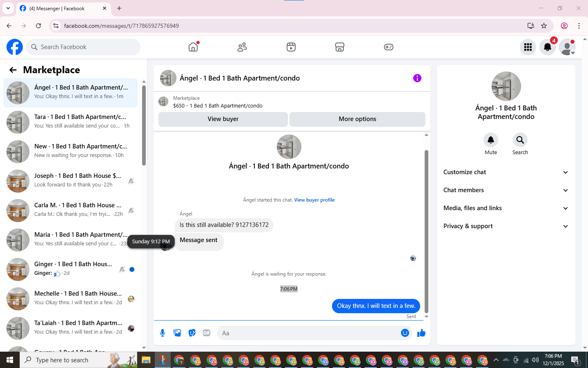This screenshot has width=588, height=368.
Task: Open the Joseph house conversation
Action: pyautogui.click(x=70, y=181)
